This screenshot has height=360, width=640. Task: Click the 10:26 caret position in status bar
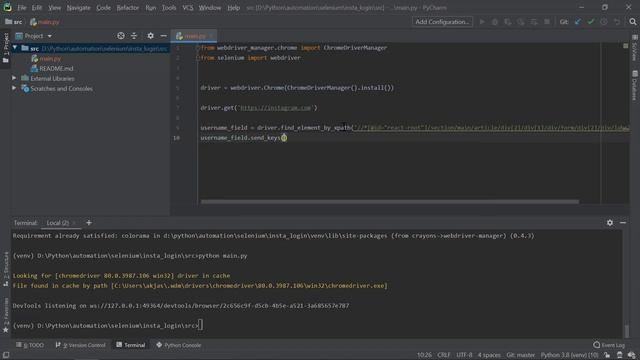coord(424,355)
